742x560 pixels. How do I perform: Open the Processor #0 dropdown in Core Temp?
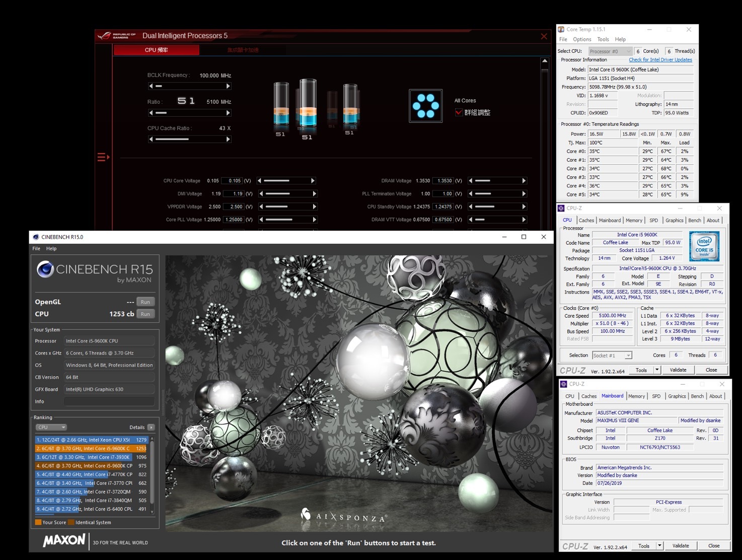(x=610, y=51)
